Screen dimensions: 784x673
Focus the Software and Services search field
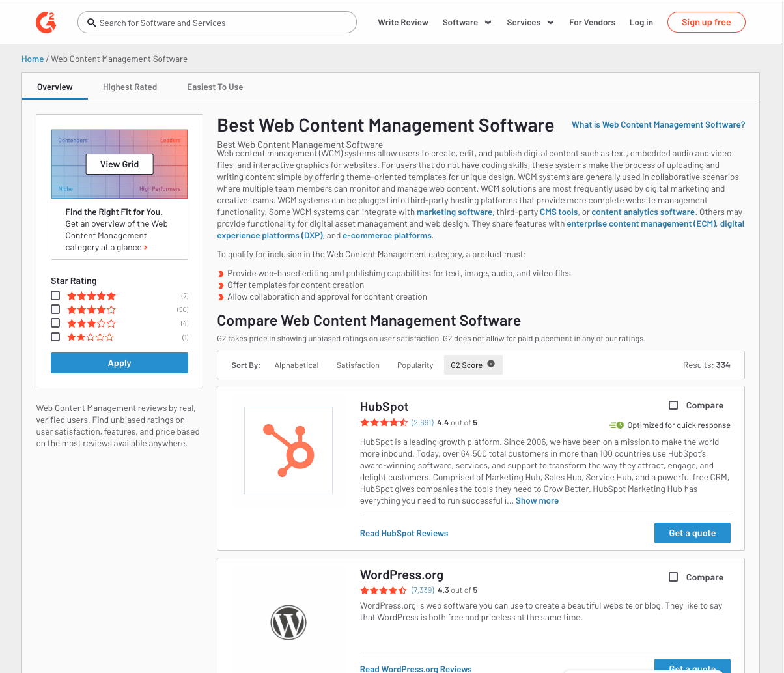click(x=221, y=23)
